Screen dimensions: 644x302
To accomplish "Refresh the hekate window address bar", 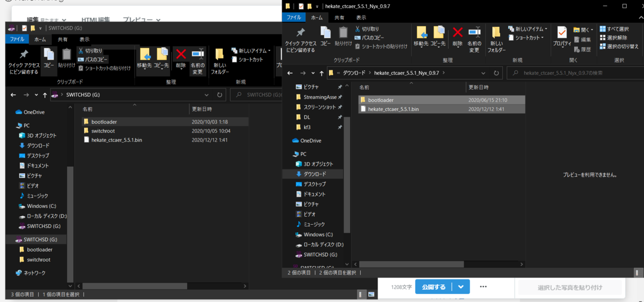I will (x=496, y=72).
